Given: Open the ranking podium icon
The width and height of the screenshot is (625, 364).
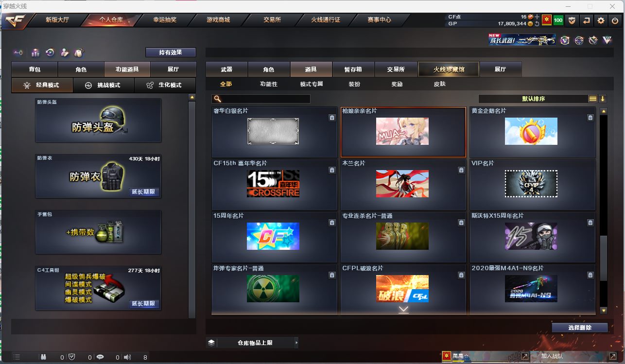Looking at the screenshot, I should [x=35, y=52].
